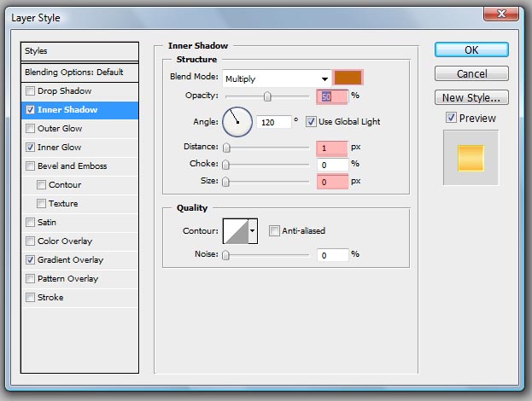Image resolution: width=532 pixels, height=401 pixels.
Task: Click the Opacity slider handle
Action: point(267,96)
